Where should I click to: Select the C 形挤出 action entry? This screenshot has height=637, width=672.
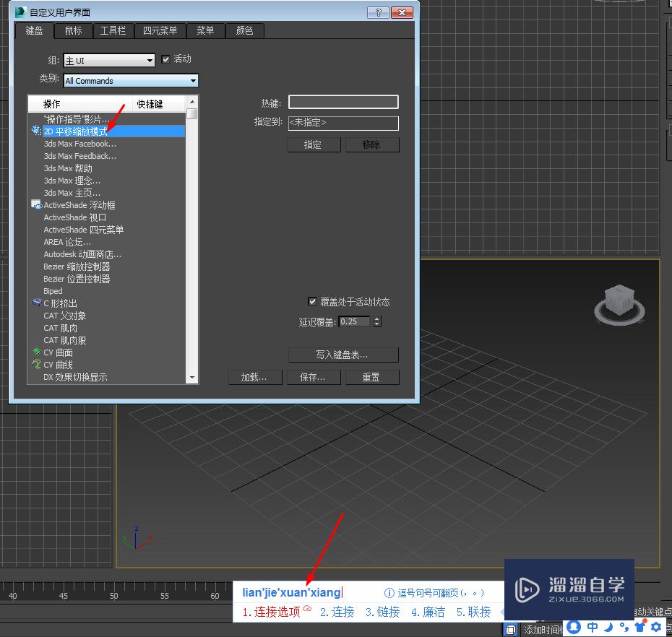[x=60, y=303]
